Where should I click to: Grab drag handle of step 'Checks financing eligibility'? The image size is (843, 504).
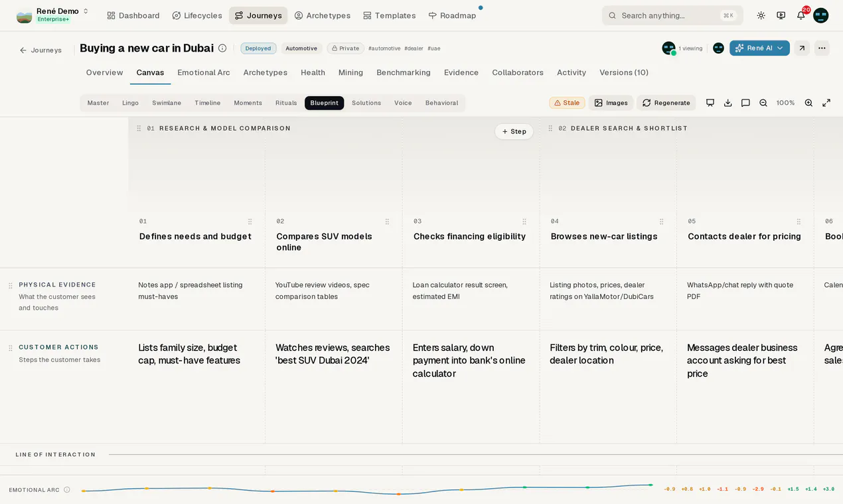click(x=524, y=221)
